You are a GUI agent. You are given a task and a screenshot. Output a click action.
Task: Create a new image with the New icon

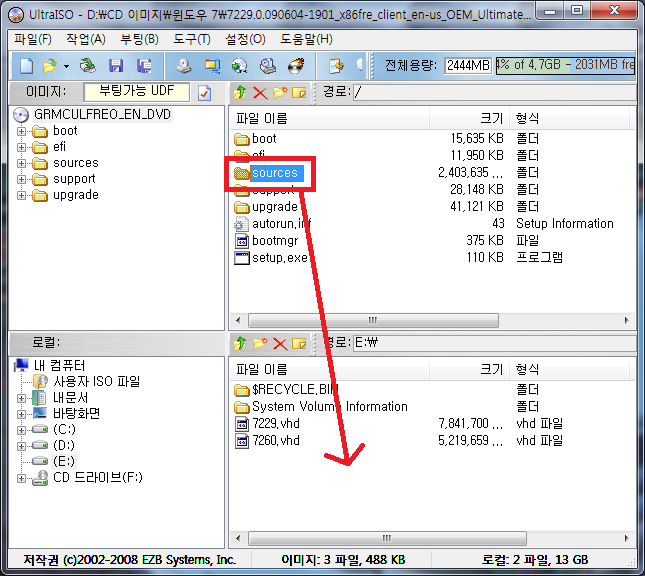tap(27, 66)
